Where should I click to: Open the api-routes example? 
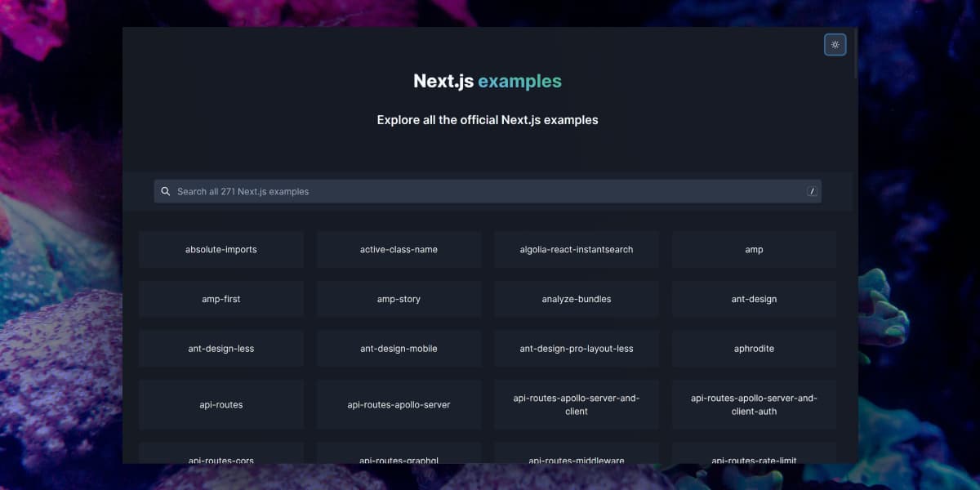point(221,404)
